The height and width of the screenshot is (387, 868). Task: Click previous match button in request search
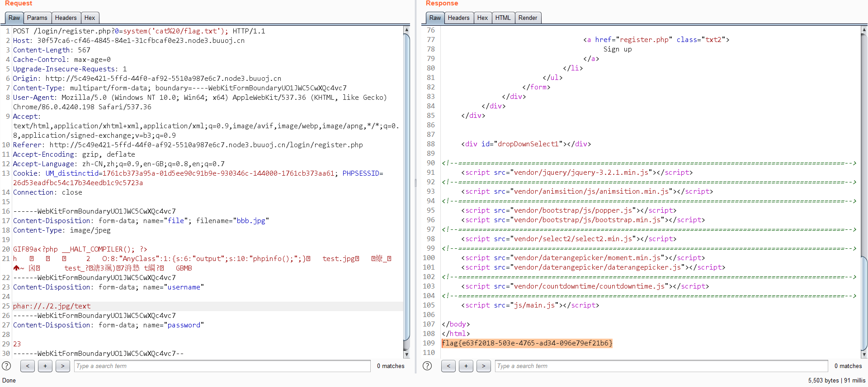point(28,366)
